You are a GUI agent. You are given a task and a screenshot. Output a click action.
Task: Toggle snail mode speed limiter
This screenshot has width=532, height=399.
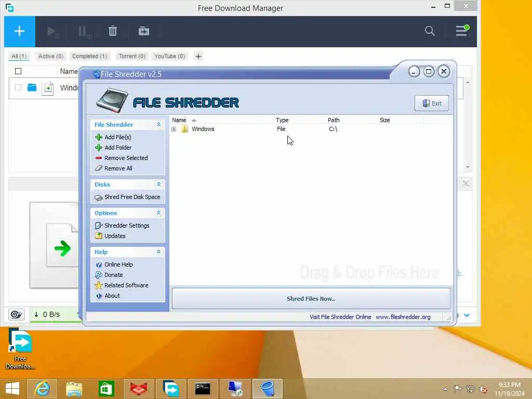[x=16, y=314]
